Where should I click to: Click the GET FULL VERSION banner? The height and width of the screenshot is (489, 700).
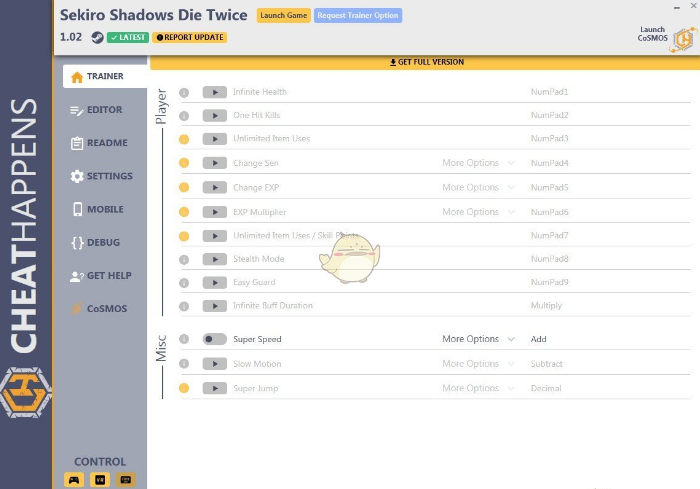point(425,63)
